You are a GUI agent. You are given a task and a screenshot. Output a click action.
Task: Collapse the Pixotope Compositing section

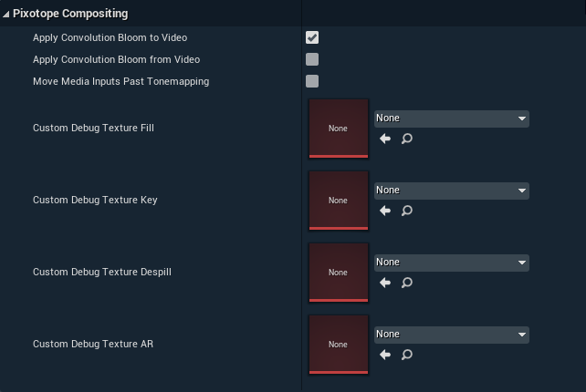[x=6, y=15]
